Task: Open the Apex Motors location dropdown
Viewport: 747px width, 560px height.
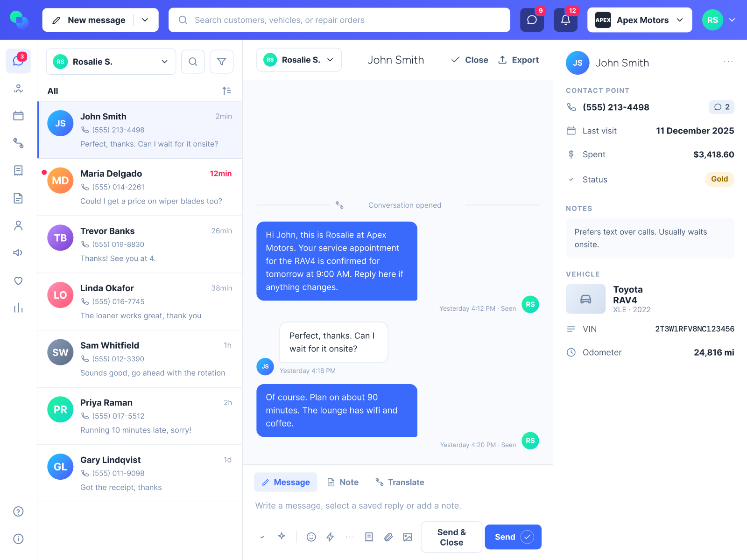Action: point(640,20)
